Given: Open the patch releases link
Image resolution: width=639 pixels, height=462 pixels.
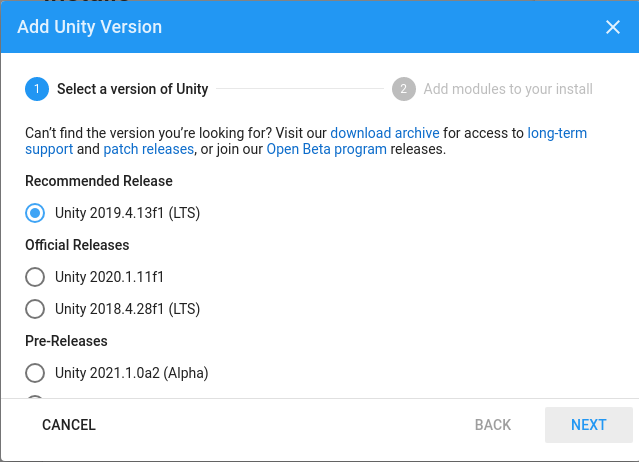Looking at the screenshot, I should 149,150.
